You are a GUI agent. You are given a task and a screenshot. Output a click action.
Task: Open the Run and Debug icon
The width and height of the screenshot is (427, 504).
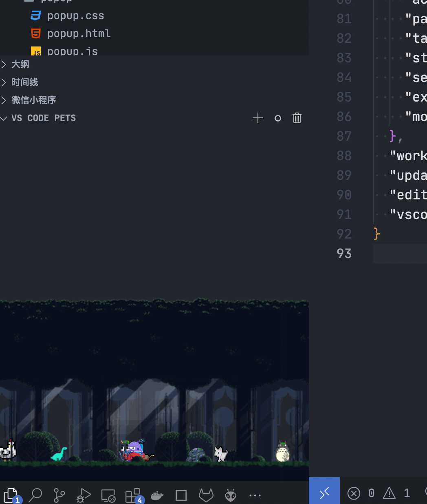[84, 495]
